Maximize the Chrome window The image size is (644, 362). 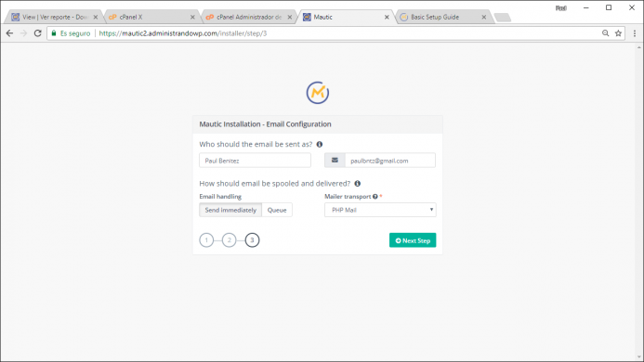point(609,7)
